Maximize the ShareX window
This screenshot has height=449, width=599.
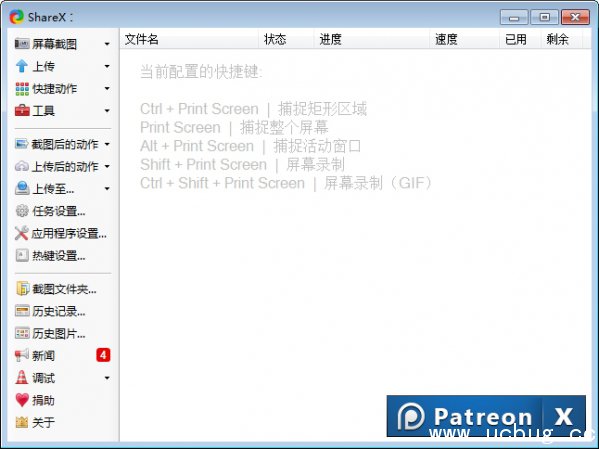tap(545, 18)
